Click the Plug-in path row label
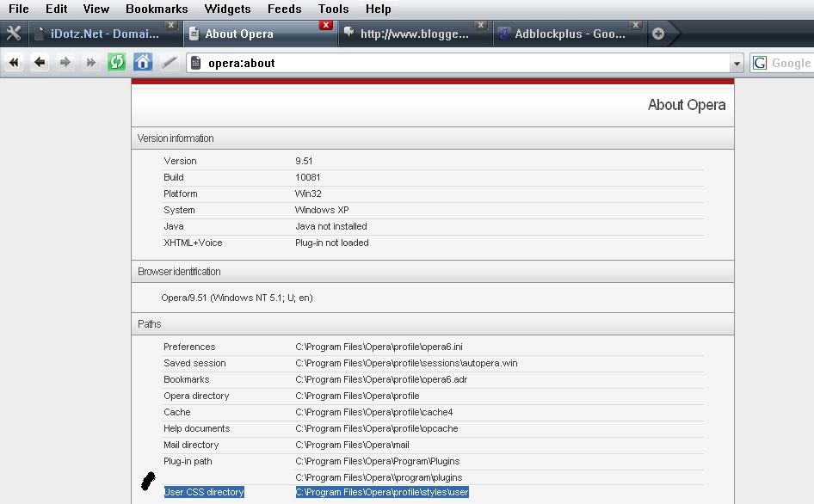814x504 pixels. (188, 462)
